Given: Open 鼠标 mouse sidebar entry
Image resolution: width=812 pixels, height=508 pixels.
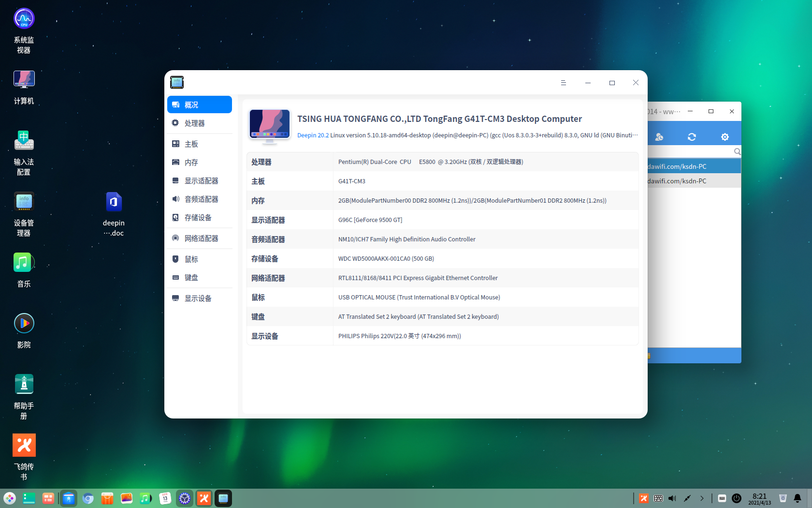Looking at the screenshot, I should [200, 259].
